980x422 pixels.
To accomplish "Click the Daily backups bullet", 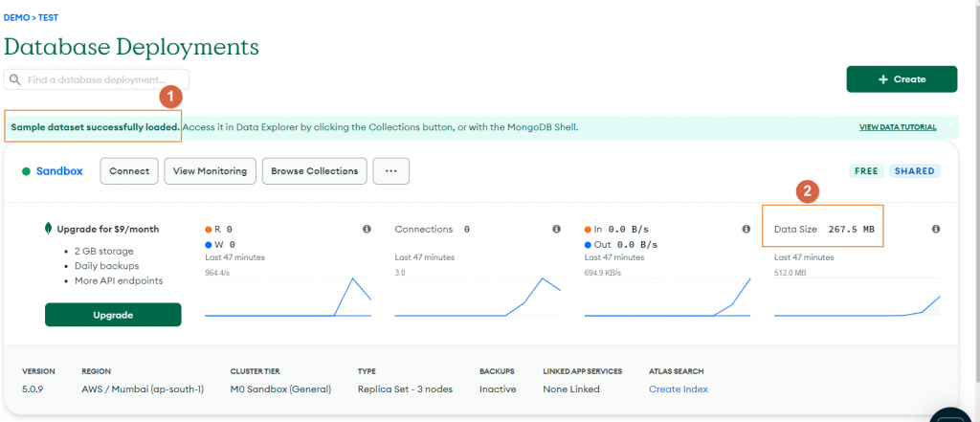I will point(107,266).
